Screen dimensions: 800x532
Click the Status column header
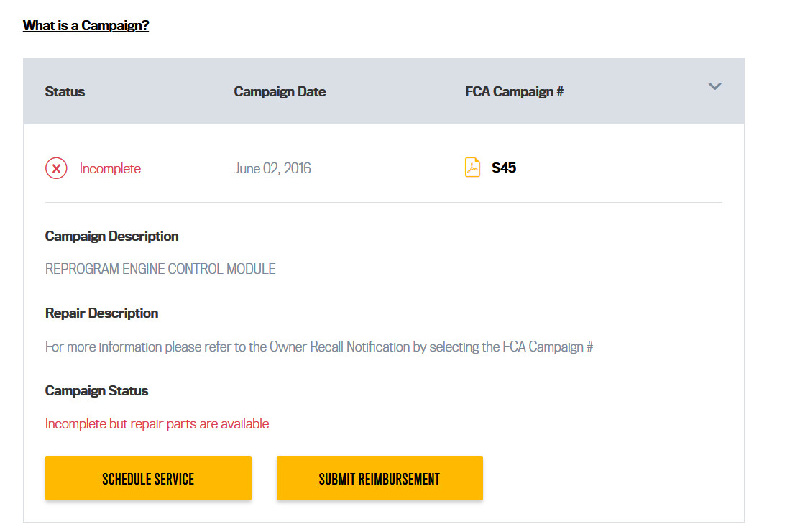[65, 92]
